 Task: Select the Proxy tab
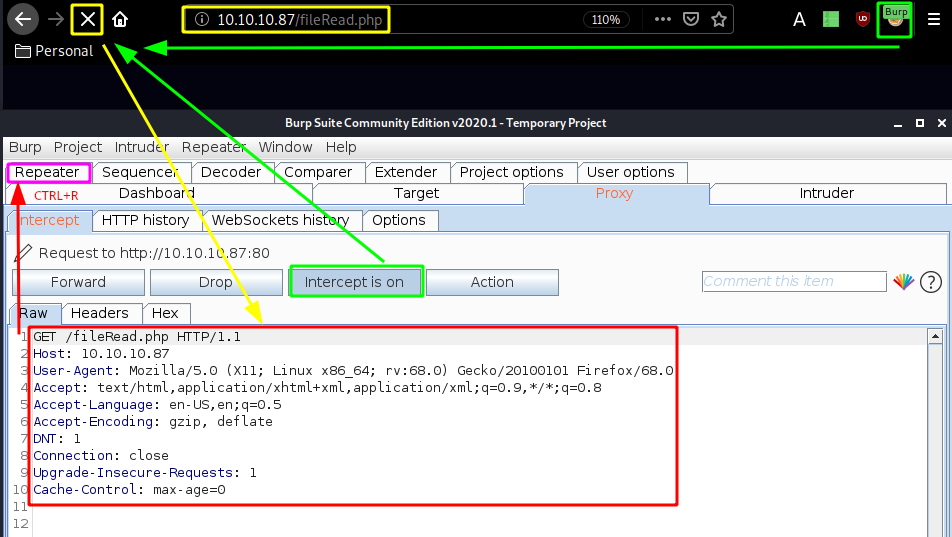pyautogui.click(x=614, y=193)
